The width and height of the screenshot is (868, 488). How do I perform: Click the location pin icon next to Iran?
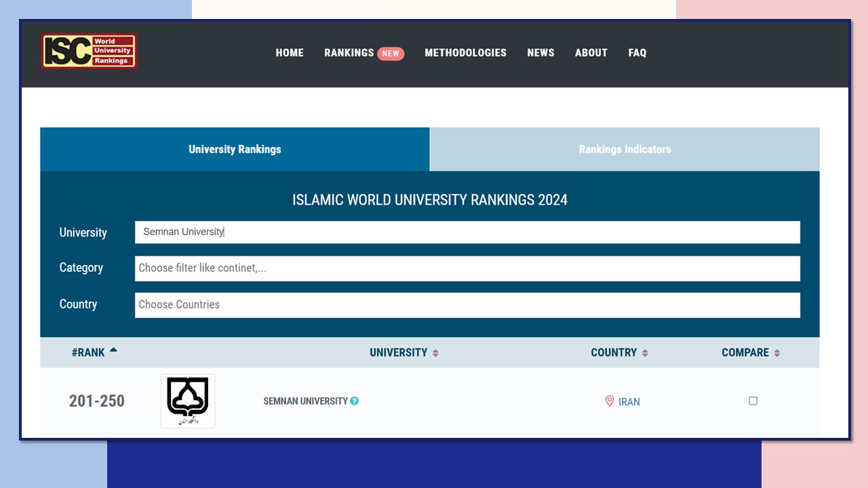pos(609,401)
